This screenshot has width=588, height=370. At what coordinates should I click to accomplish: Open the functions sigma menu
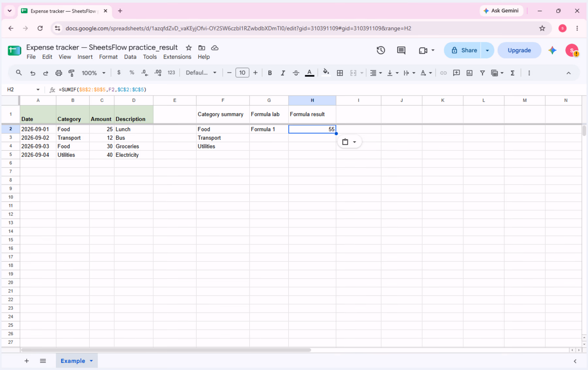click(x=513, y=73)
